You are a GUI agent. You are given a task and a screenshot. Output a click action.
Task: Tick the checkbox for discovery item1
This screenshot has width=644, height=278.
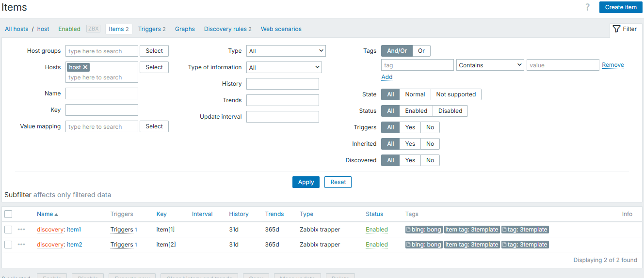pos(8,230)
